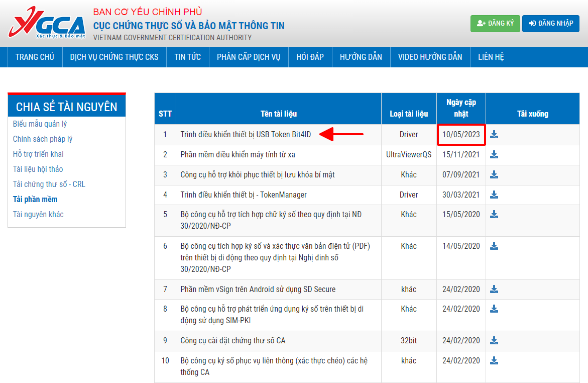588x383 pixels.
Task: Download the CA certificate installation tool
Action: 494,340
